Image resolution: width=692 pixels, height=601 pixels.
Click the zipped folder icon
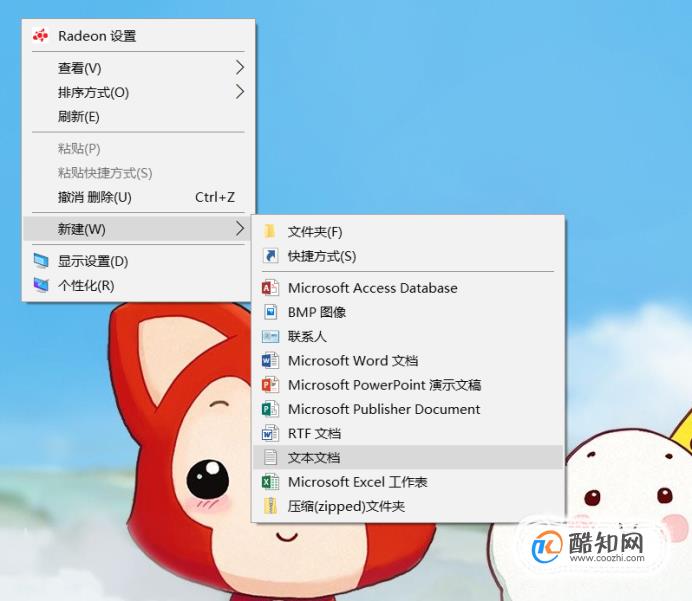click(270, 506)
